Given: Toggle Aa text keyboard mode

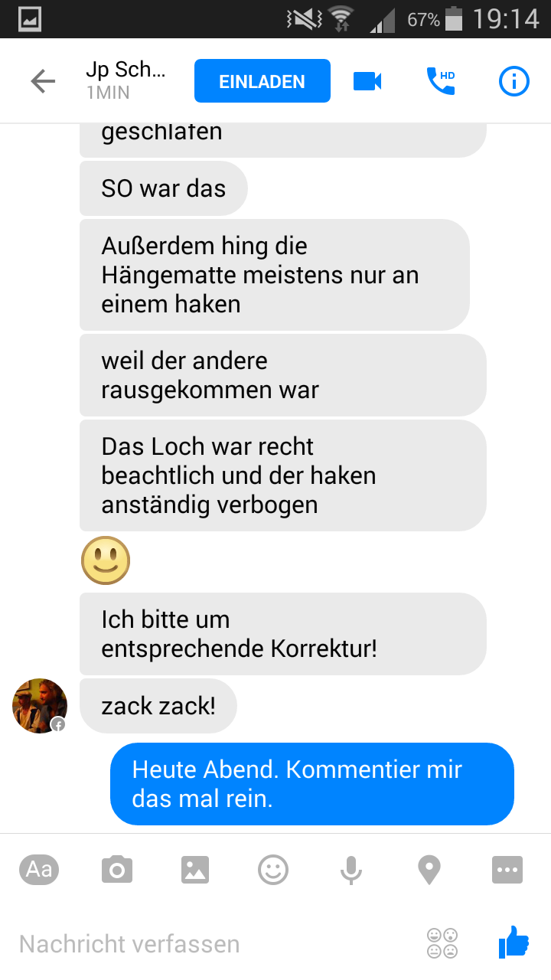Looking at the screenshot, I should pyautogui.click(x=39, y=870).
